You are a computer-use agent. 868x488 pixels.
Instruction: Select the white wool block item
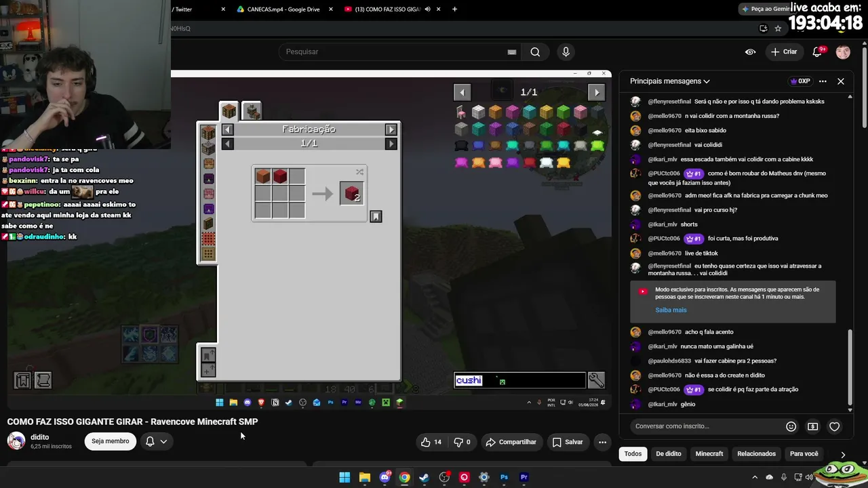(x=479, y=112)
